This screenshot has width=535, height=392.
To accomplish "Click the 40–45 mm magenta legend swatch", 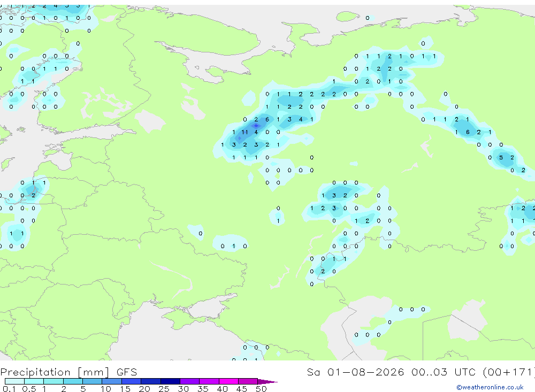I will point(228,381).
